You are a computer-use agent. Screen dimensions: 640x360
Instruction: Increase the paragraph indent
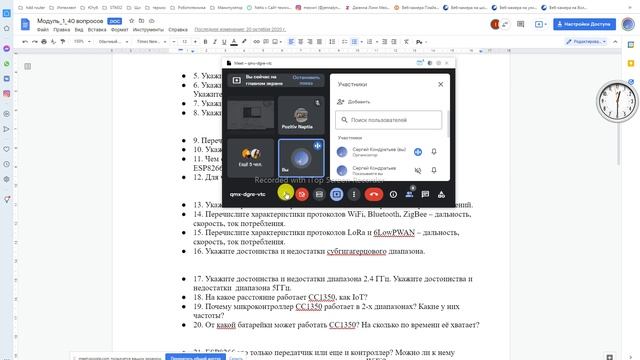(x=394, y=42)
